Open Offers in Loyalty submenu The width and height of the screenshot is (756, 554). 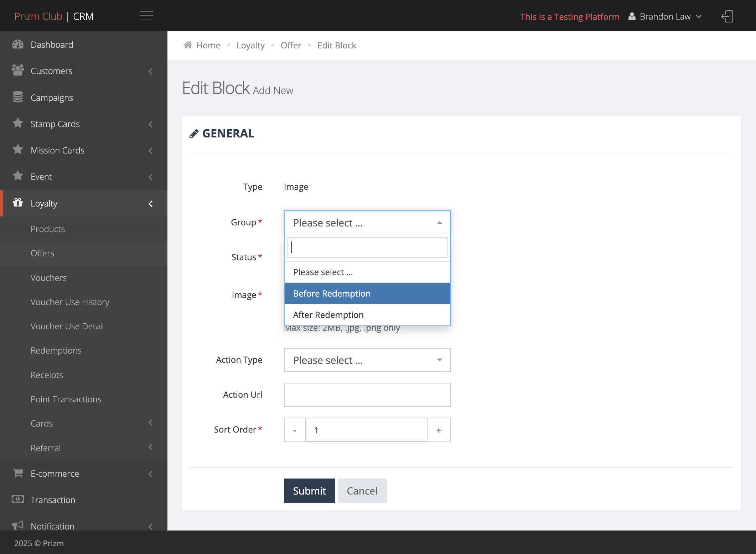42,253
